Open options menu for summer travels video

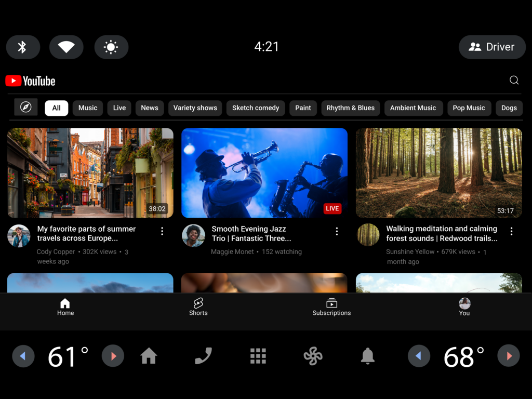pos(162,231)
